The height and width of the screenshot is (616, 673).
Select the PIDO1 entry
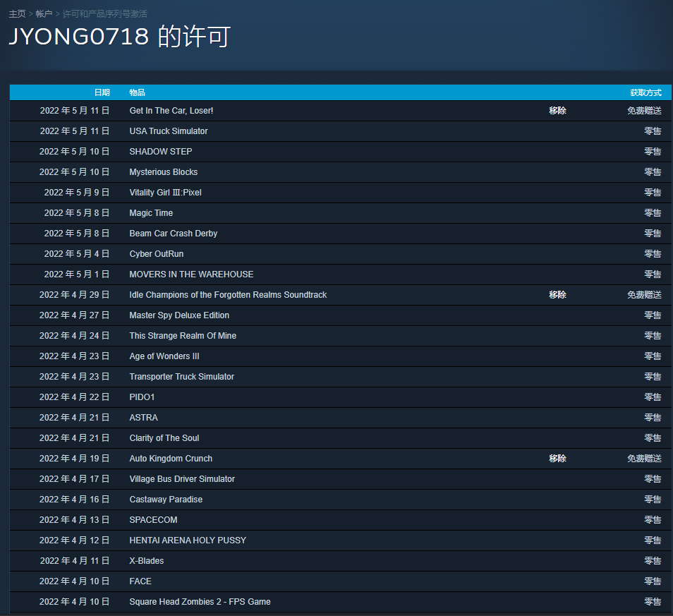[142, 397]
